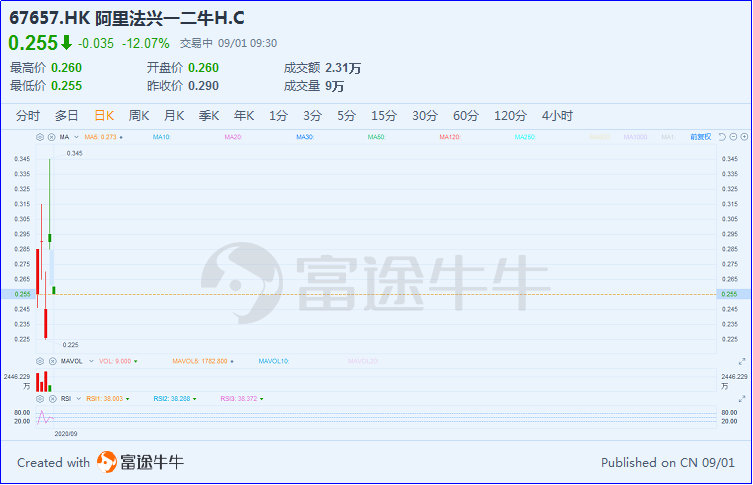This screenshot has height=485, width=753.
Task: Switch to the 15分 chart interval
Action: [x=384, y=116]
